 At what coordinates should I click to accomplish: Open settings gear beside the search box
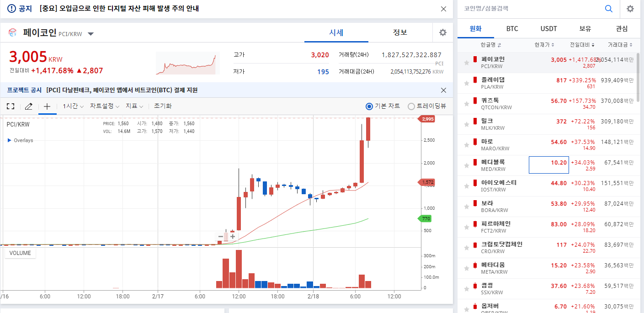point(630,9)
